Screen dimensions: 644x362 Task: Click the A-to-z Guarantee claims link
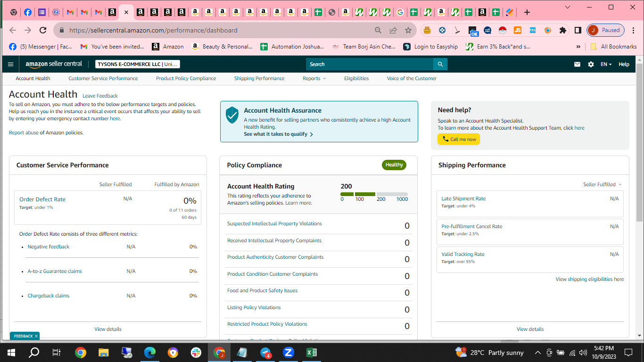(55, 271)
